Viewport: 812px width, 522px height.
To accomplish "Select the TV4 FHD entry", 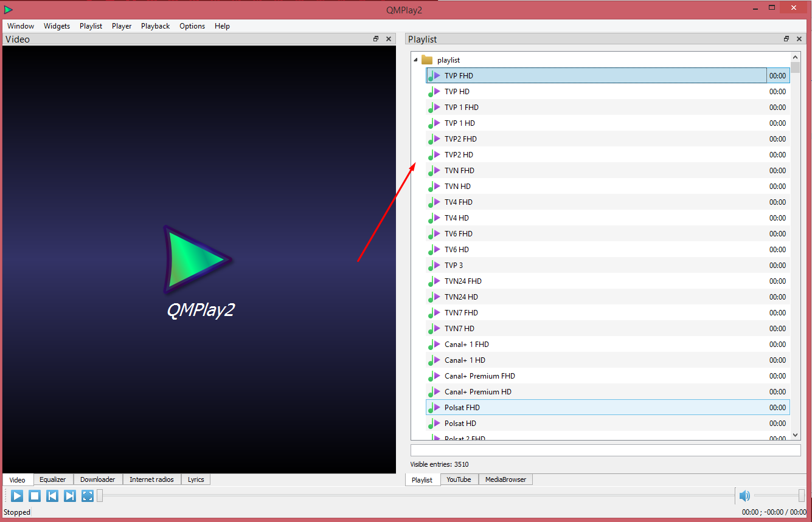I will [608, 202].
